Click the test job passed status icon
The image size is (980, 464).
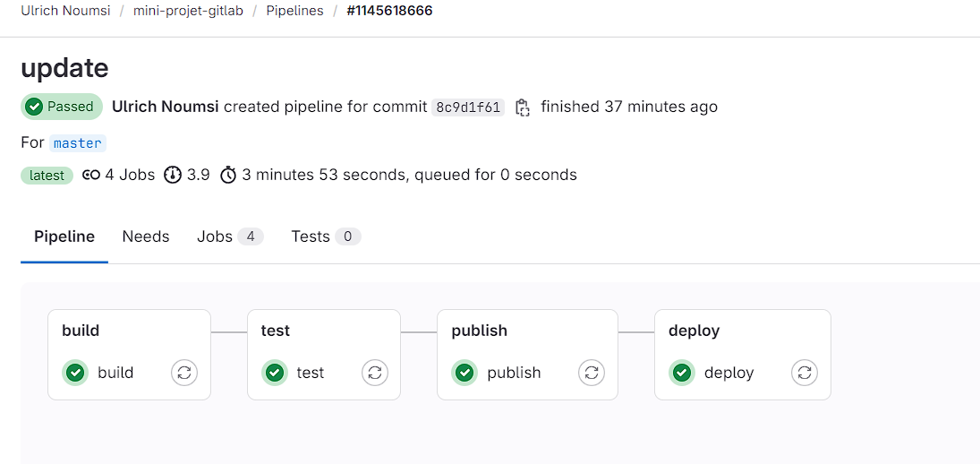[275, 373]
